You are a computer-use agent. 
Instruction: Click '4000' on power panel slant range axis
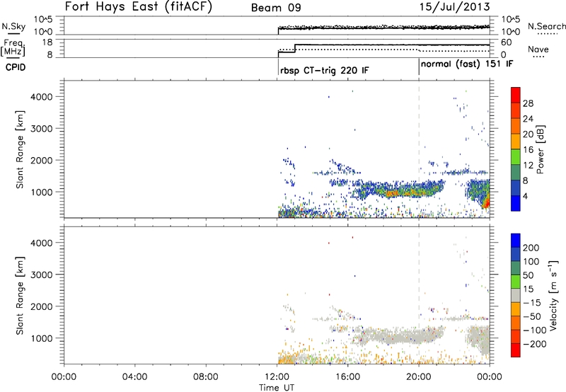click(42, 97)
